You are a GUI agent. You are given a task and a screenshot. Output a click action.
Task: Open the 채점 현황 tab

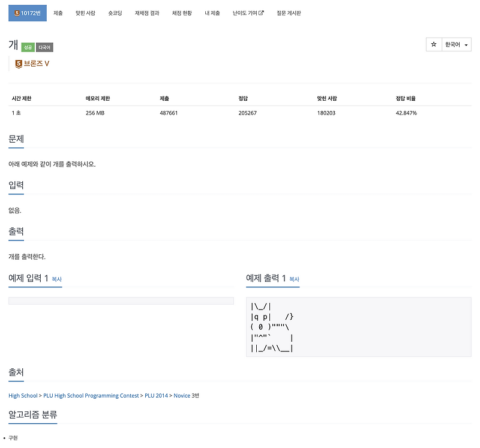pyautogui.click(x=182, y=13)
